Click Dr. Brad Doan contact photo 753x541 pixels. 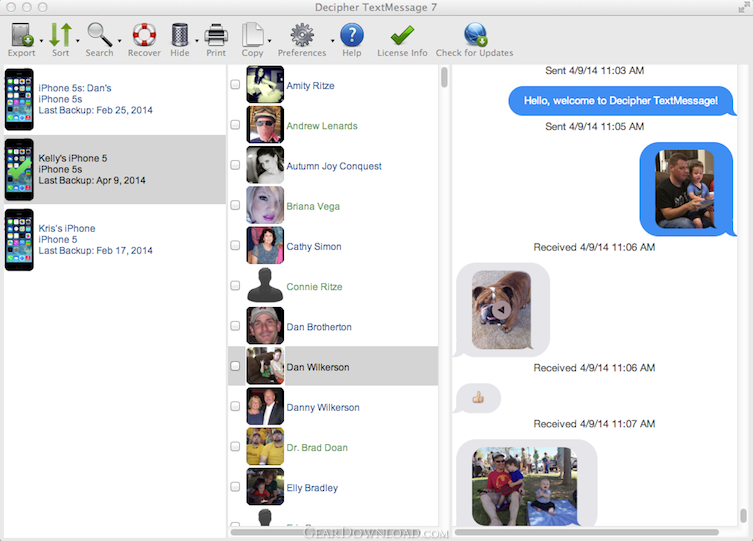pyautogui.click(x=265, y=447)
